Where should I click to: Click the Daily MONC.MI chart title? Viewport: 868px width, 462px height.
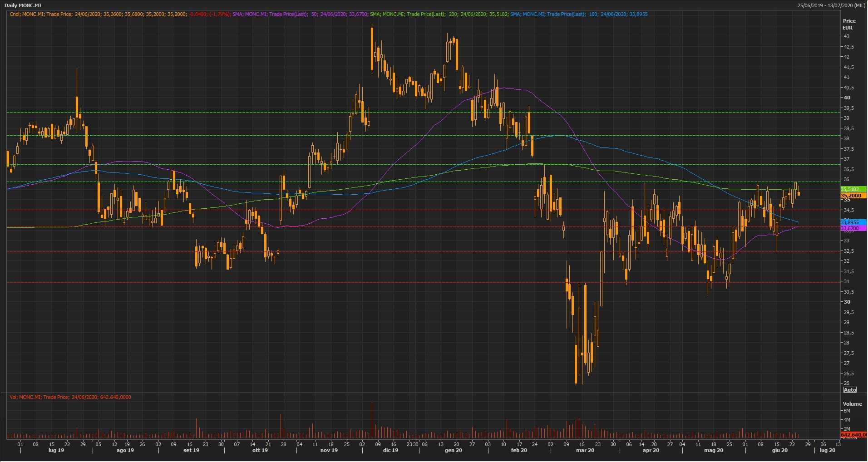coord(23,5)
